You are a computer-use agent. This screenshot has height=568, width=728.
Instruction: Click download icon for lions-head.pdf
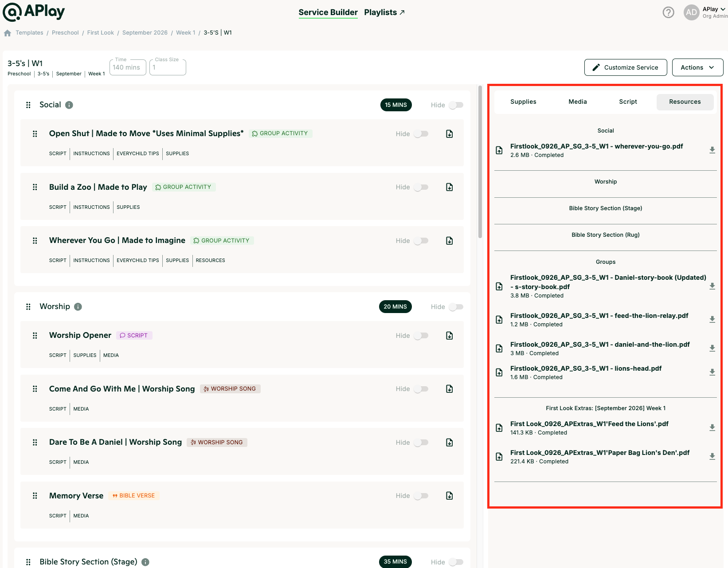coord(712,372)
